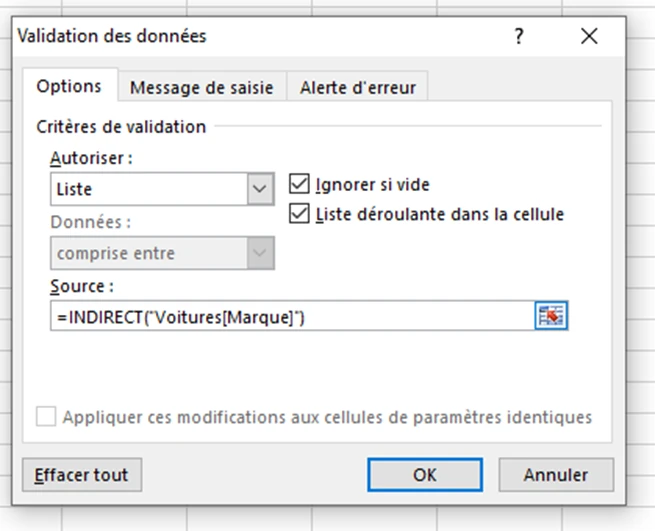Open the Autoriser dropdown arrow
Viewport: 655px width, 531px height.
pos(261,188)
